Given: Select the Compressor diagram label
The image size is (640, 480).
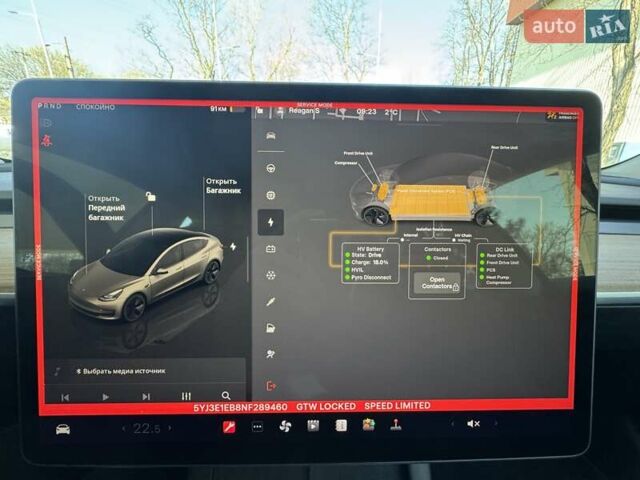Looking at the screenshot, I should pos(346,163).
